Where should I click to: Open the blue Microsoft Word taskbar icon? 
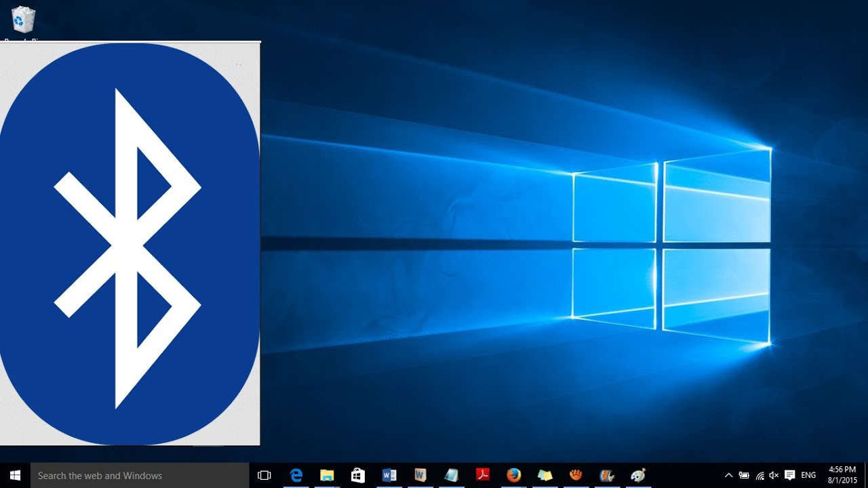(389, 475)
